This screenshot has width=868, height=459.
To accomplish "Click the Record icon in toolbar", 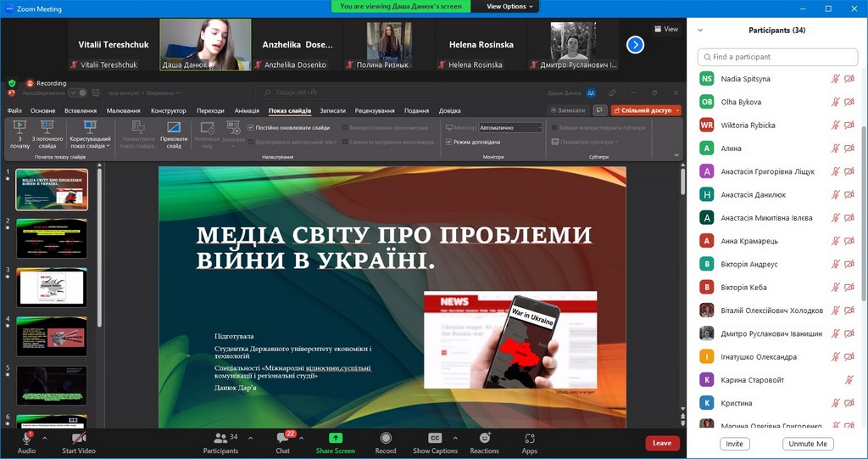I will pyautogui.click(x=386, y=439).
